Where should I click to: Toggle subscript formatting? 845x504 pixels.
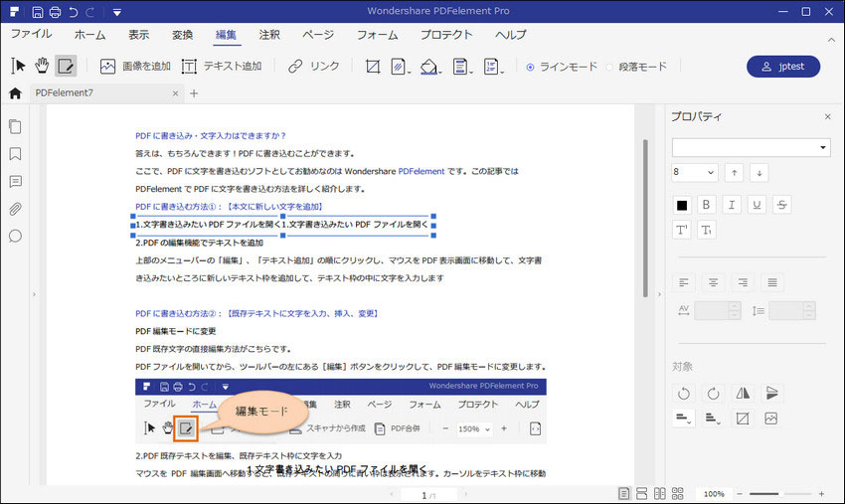coord(707,231)
